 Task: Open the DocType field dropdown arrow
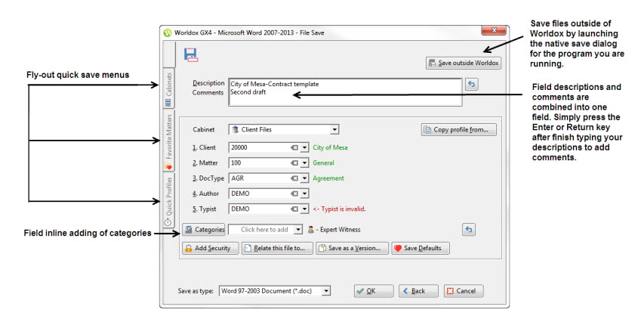(304, 178)
